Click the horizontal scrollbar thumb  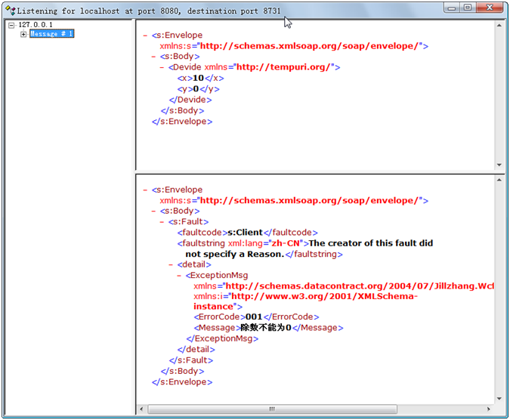[272, 409]
